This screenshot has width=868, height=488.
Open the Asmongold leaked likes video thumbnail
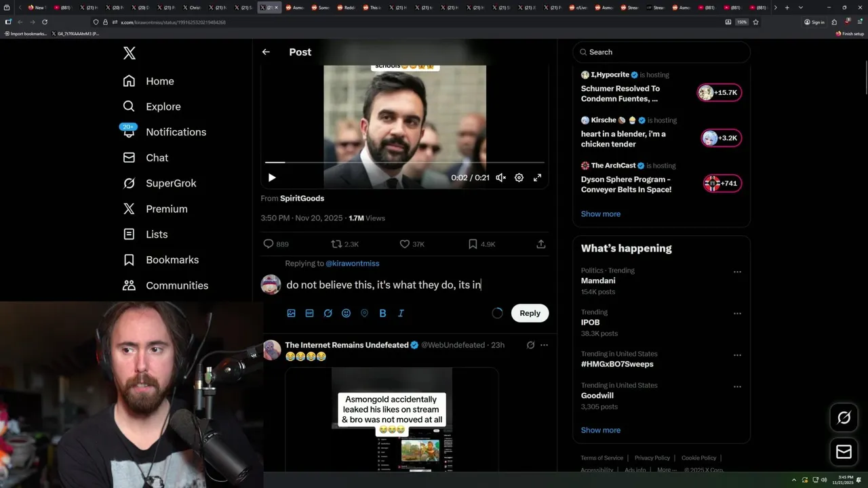pos(391,419)
